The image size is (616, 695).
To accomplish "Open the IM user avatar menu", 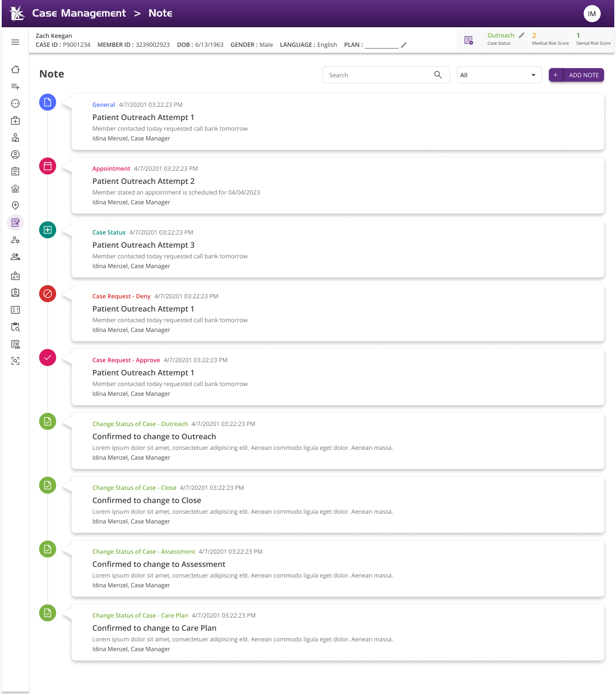I will [592, 14].
